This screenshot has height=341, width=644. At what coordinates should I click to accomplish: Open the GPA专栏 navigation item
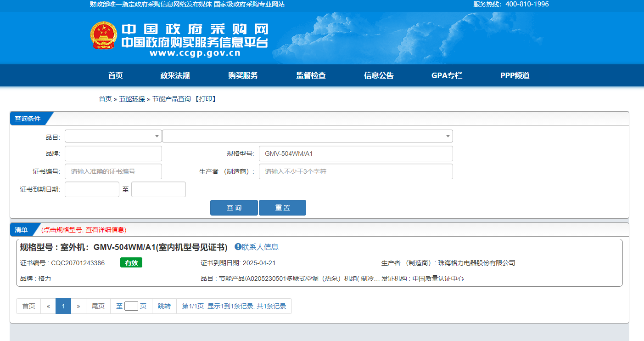(447, 76)
